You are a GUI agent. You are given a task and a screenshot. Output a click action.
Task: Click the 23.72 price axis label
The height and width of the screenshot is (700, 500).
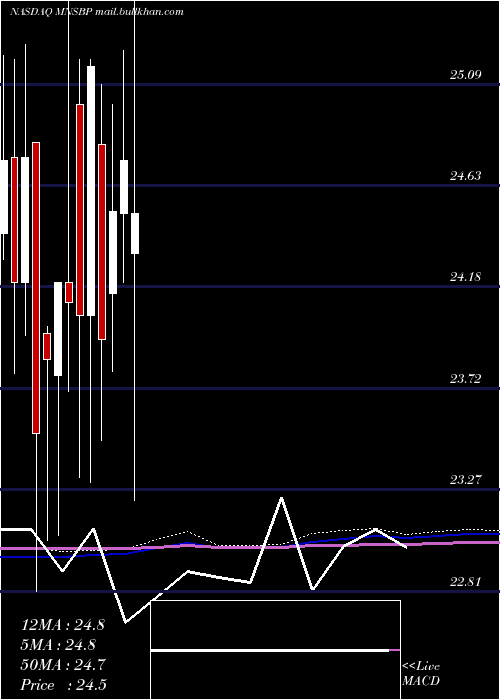pyautogui.click(x=466, y=379)
